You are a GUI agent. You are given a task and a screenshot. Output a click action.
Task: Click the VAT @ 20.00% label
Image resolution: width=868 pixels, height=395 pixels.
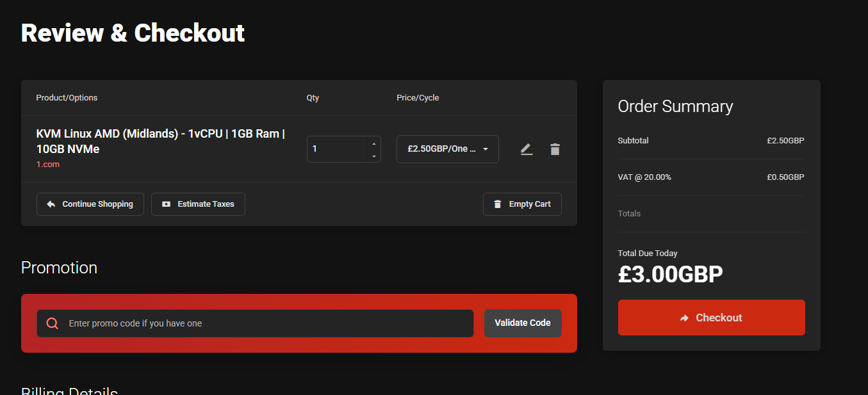click(x=644, y=177)
